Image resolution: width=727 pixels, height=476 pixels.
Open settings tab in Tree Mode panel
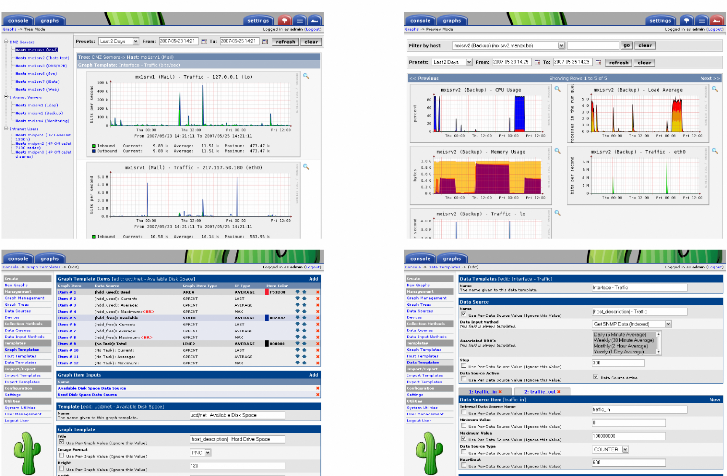(x=258, y=20)
